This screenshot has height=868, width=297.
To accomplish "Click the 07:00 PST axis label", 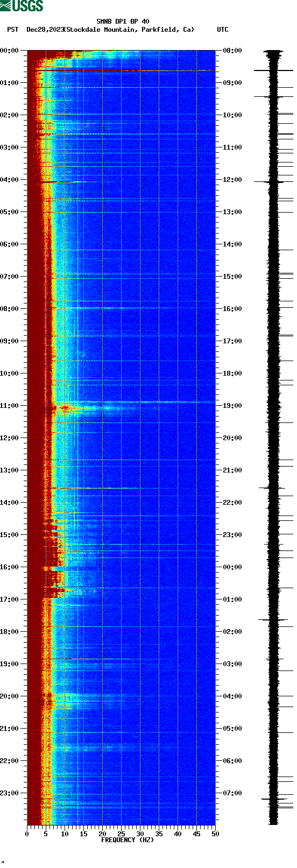I will [x=9, y=277].
